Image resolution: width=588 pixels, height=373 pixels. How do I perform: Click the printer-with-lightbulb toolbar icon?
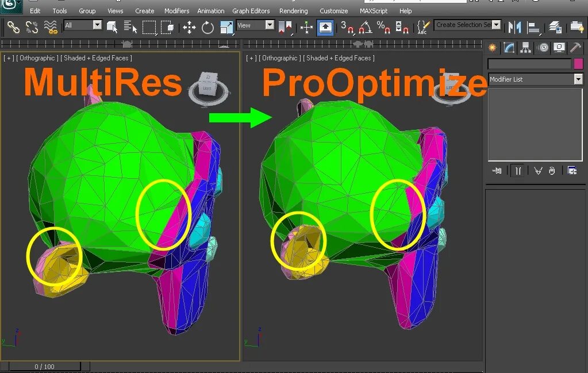point(577,27)
